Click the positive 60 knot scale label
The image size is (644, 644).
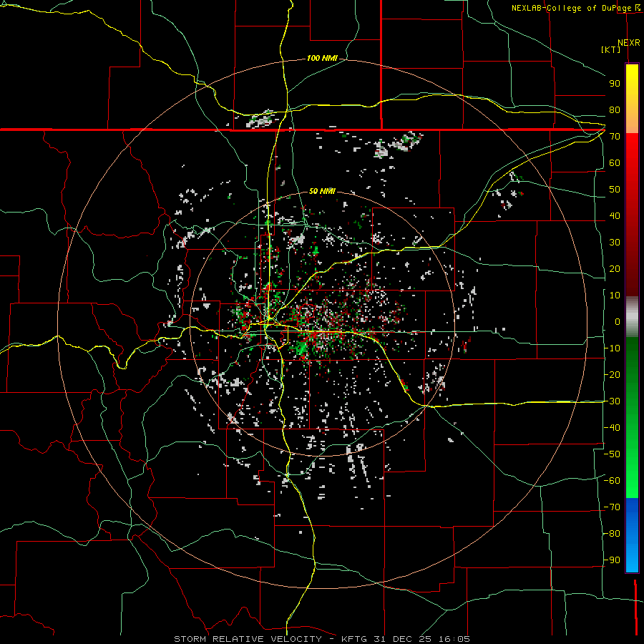(x=615, y=162)
